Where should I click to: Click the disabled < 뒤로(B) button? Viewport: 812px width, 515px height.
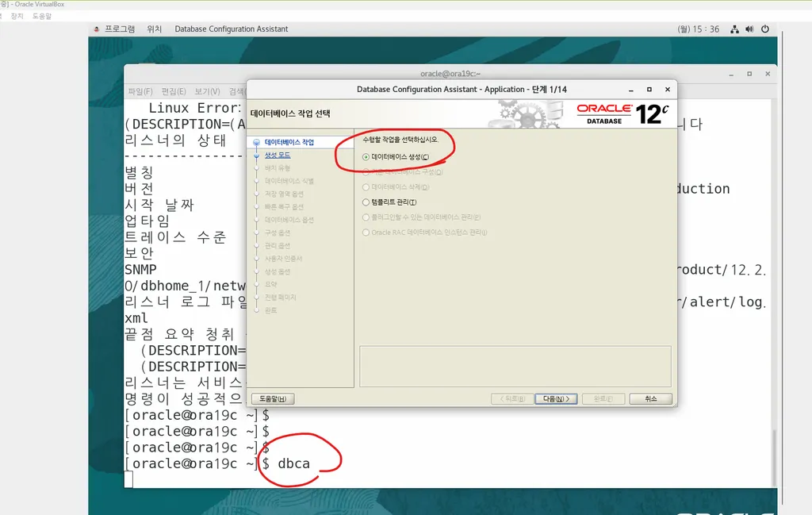click(512, 398)
